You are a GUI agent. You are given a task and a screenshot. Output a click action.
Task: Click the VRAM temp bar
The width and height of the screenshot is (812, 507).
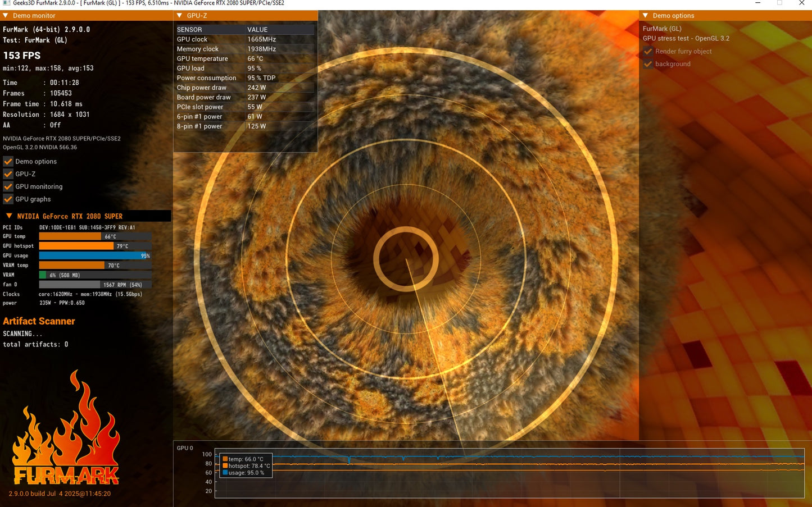(x=72, y=265)
